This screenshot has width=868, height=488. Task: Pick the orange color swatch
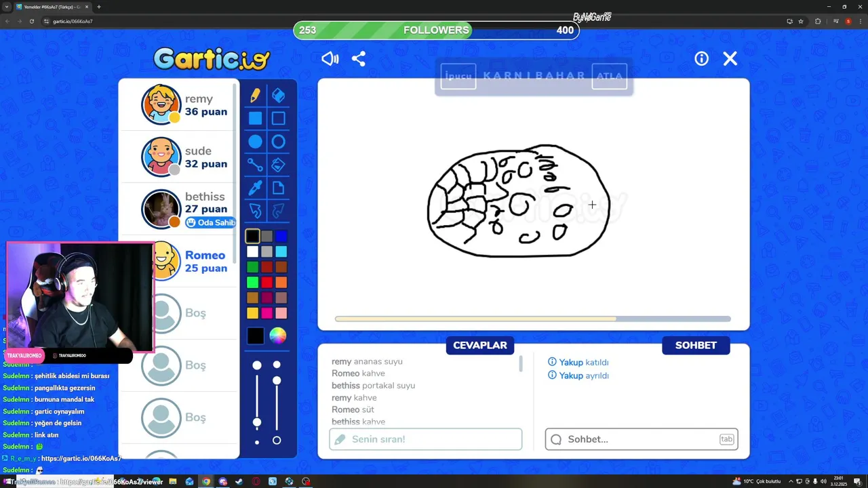pos(281,282)
